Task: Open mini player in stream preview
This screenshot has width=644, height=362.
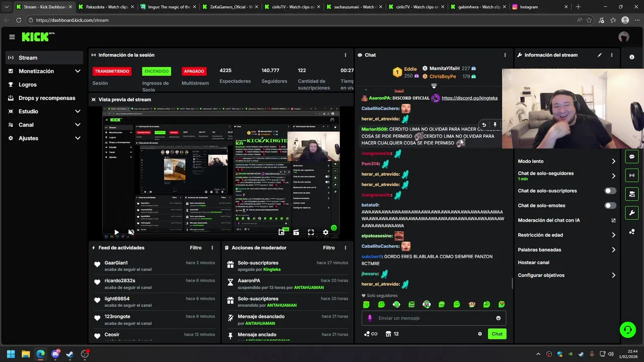Action: (281, 232)
